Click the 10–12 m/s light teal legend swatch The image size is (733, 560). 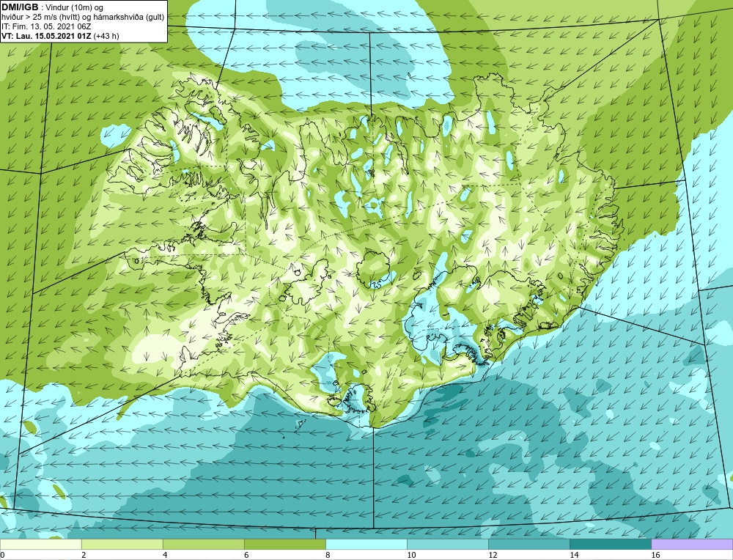pos(447,544)
